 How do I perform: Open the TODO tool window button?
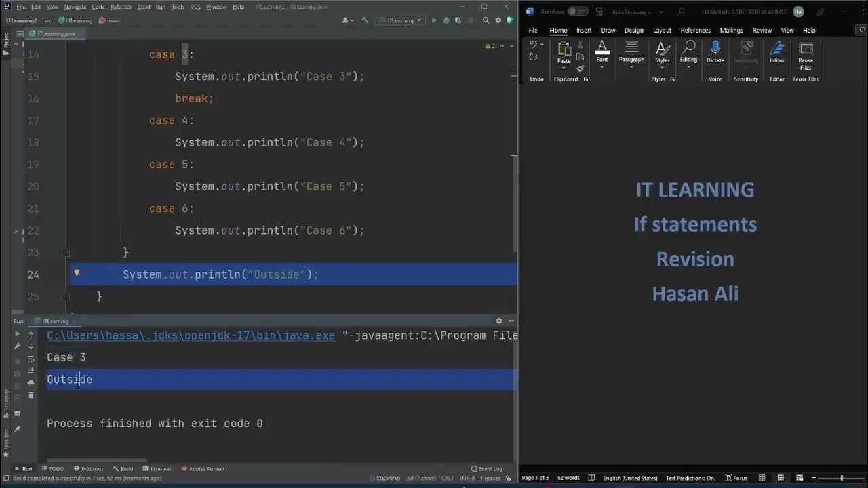pos(53,469)
